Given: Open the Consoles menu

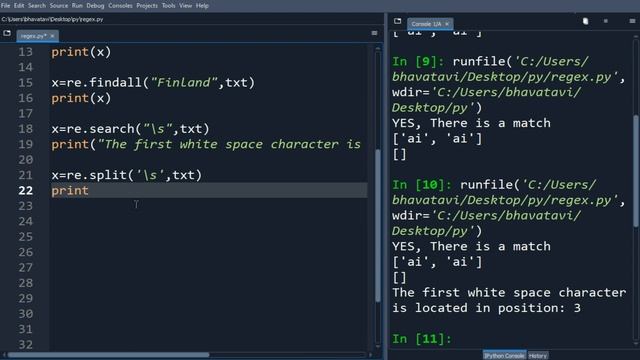Looking at the screenshot, I should (x=120, y=6).
